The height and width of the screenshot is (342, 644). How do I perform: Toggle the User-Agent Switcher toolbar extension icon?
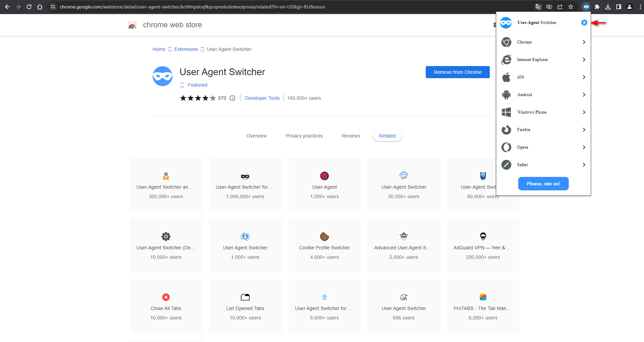pyautogui.click(x=586, y=7)
